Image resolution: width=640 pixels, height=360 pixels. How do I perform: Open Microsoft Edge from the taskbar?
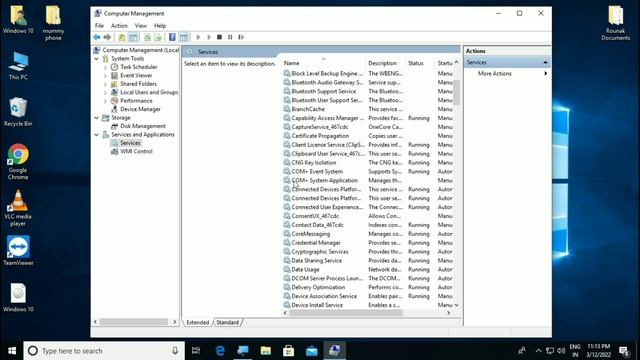tap(220, 351)
